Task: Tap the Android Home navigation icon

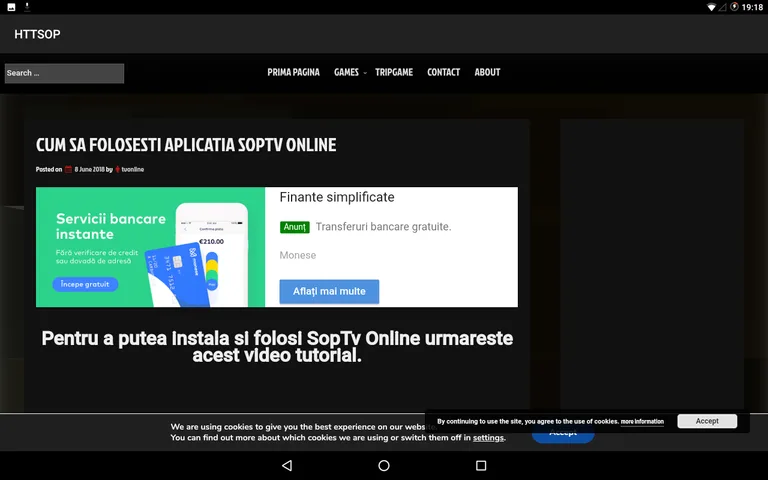Action: [384, 465]
